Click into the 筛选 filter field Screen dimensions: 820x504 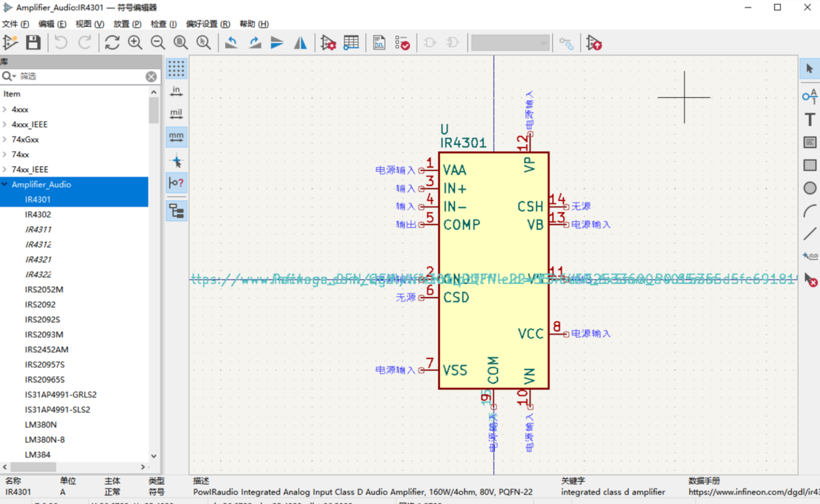click(x=81, y=76)
